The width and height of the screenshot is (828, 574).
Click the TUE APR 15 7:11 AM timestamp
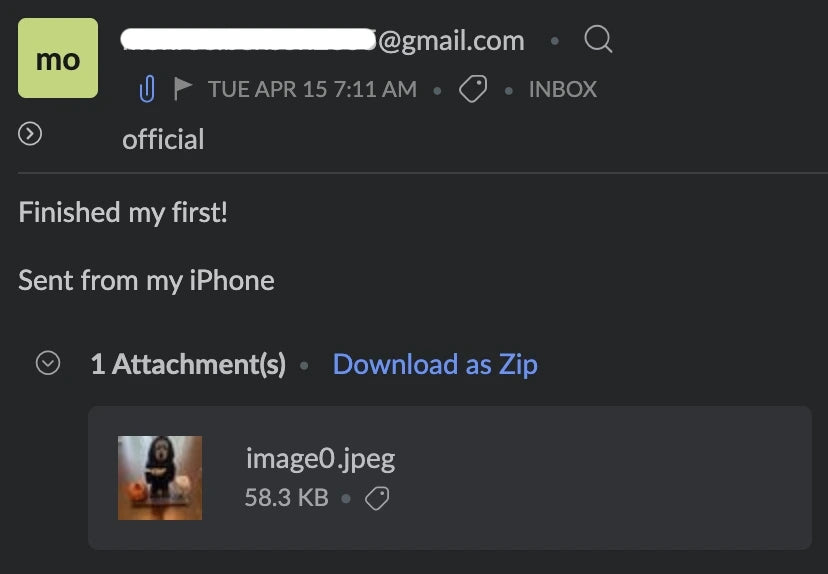pyautogui.click(x=313, y=89)
